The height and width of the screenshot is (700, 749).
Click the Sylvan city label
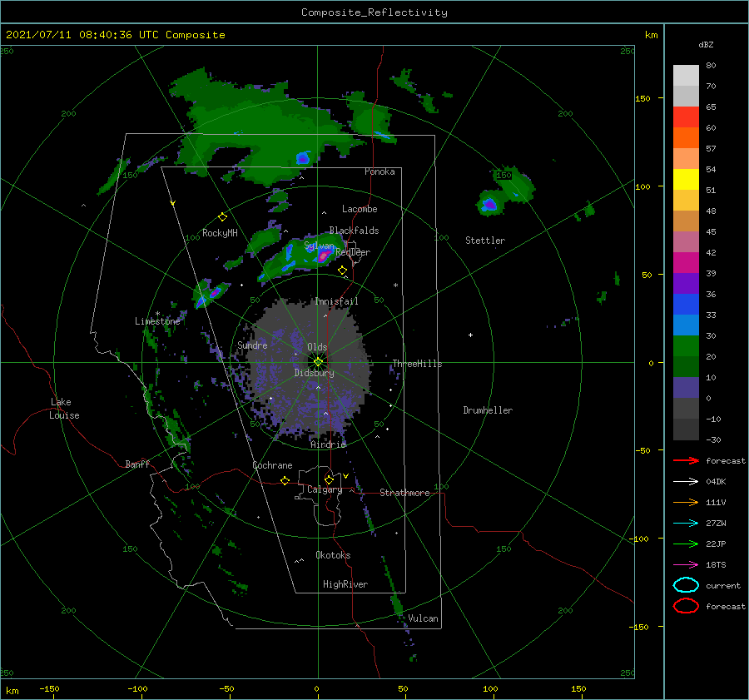319,246
